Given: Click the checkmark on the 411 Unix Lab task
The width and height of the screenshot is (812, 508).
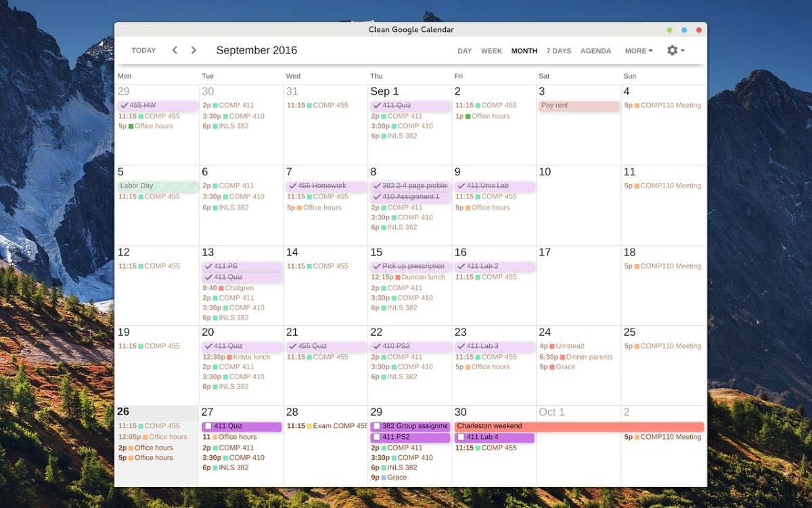Looking at the screenshot, I should [x=460, y=186].
